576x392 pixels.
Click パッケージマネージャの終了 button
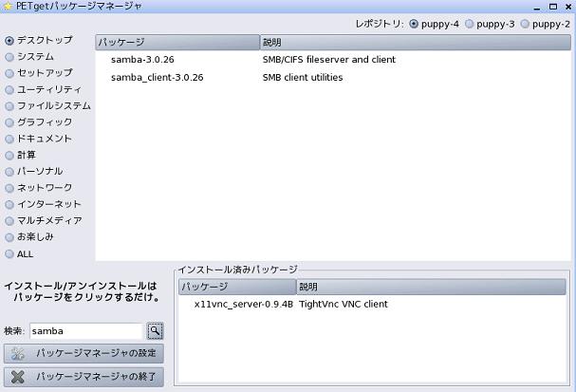(84, 377)
